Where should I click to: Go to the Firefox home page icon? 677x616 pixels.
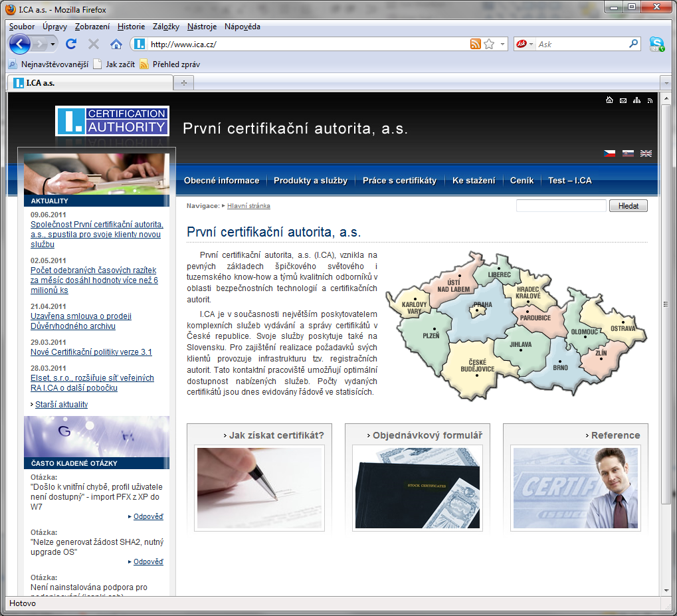(x=116, y=44)
